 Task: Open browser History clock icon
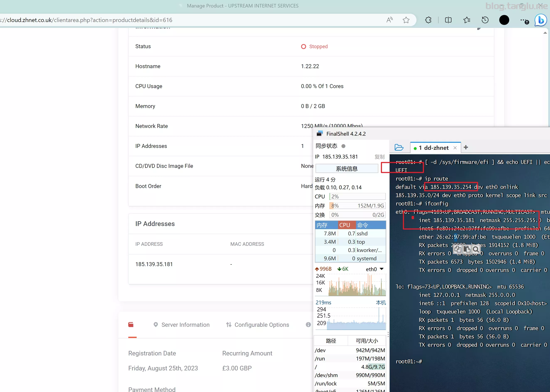[485, 20]
